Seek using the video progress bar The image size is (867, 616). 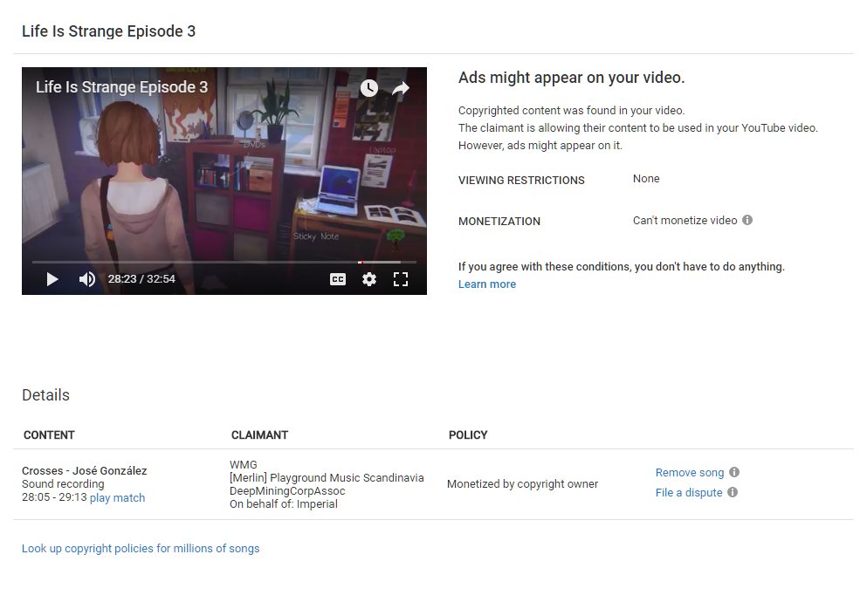pos(224,262)
